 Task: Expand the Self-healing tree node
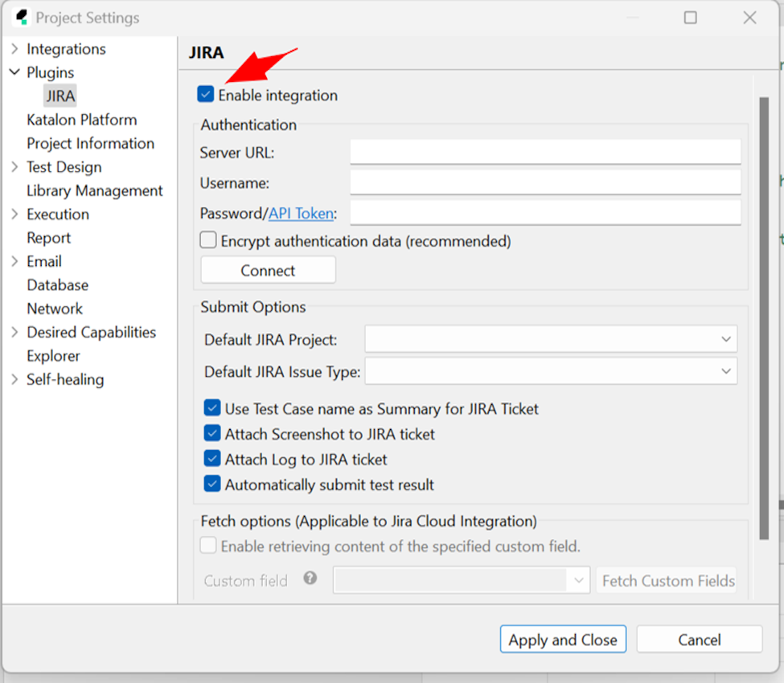tap(14, 379)
